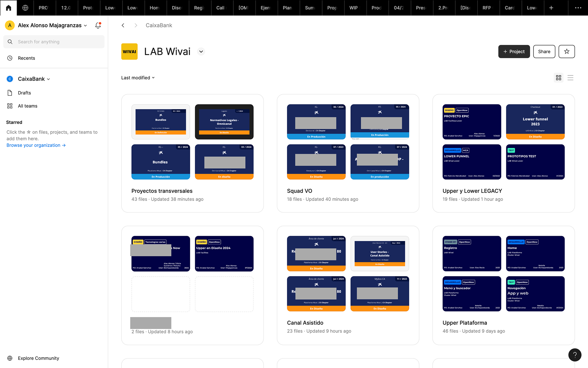Click the user avatar A
Image resolution: width=588 pixels, height=368 pixels.
tap(10, 25)
